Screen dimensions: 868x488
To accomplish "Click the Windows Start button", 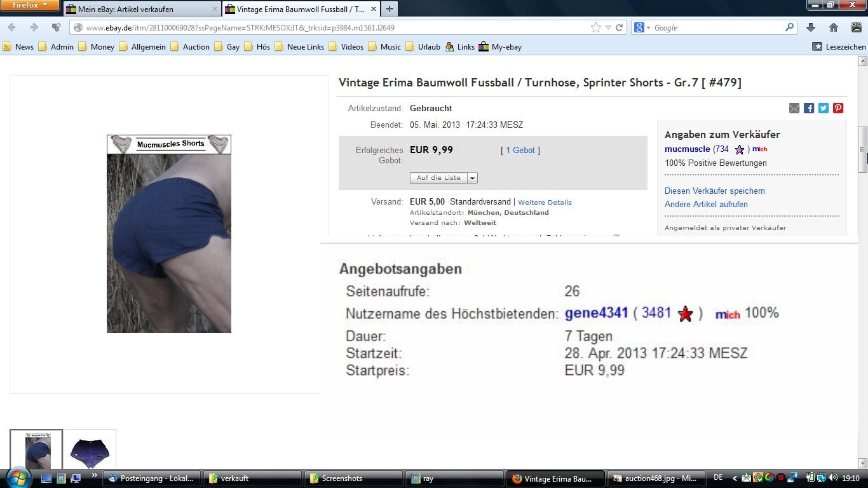I will pyautogui.click(x=17, y=478).
